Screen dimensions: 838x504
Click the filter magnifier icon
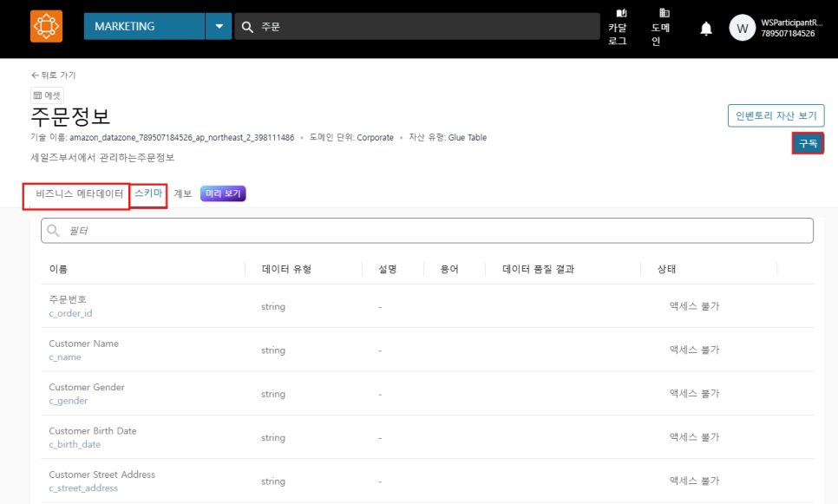coord(53,231)
